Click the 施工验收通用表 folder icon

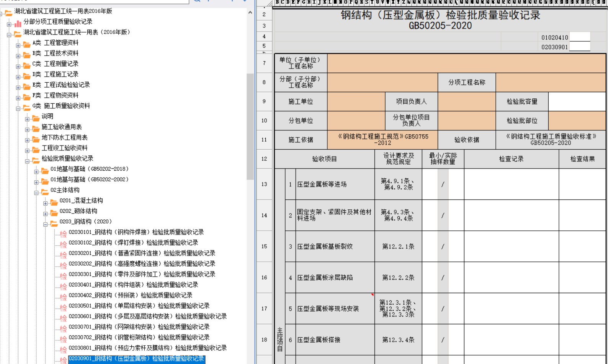pos(36,129)
